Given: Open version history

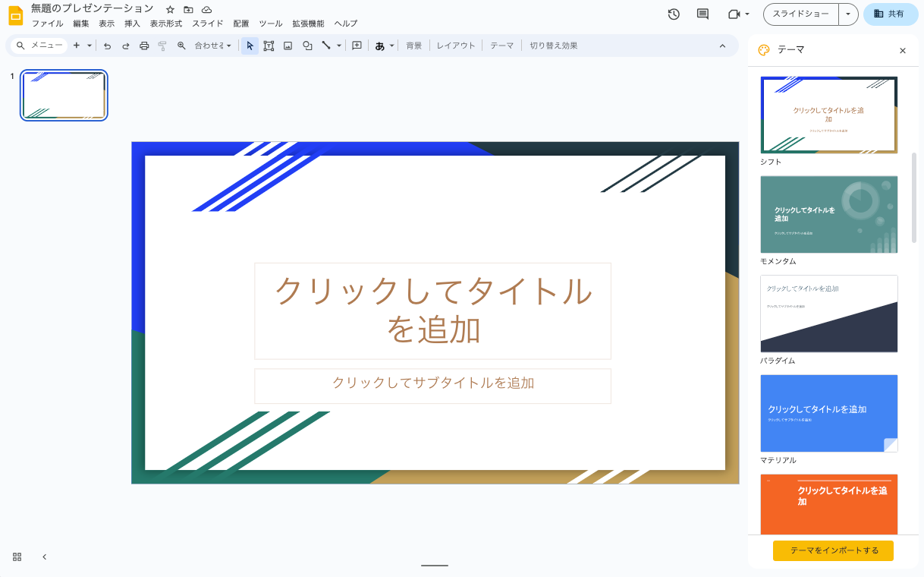Looking at the screenshot, I should [674, 14].
